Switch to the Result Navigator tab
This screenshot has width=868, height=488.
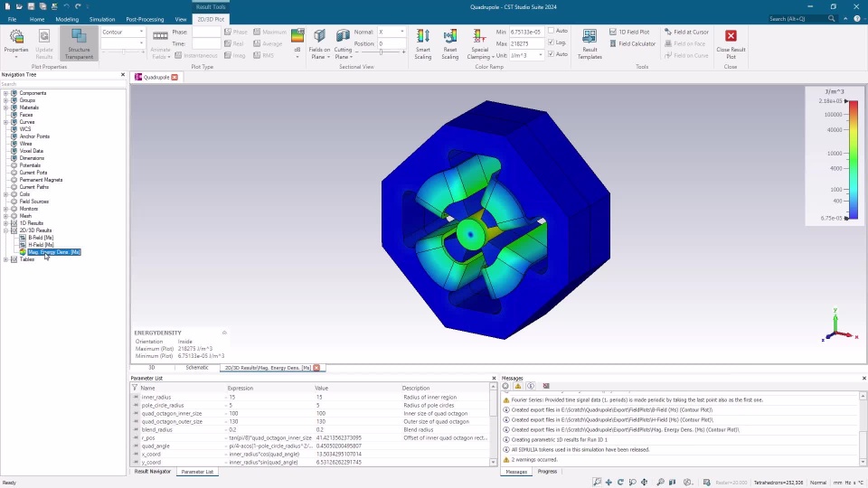pyautogui.click(x=152, y=472)
